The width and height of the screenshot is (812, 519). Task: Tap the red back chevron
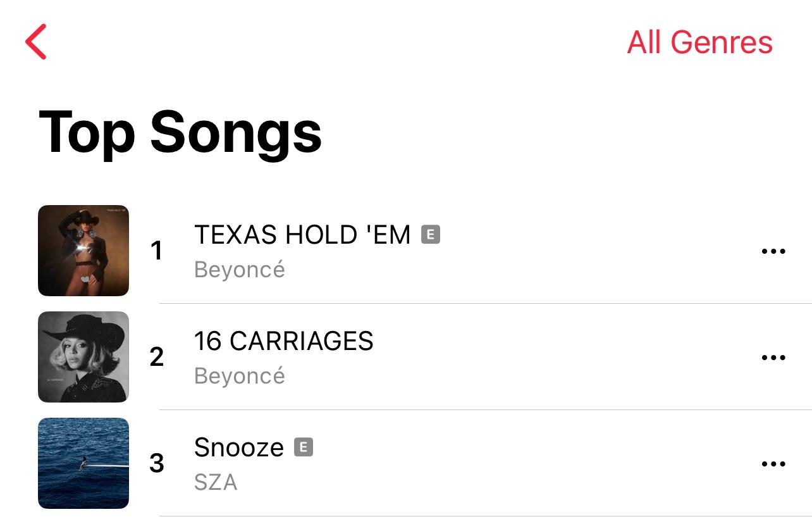click(x=36, y=42)
